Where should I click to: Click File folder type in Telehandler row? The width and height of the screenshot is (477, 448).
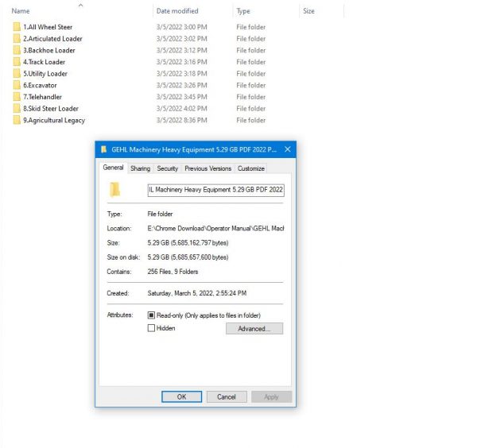[251, 97]
